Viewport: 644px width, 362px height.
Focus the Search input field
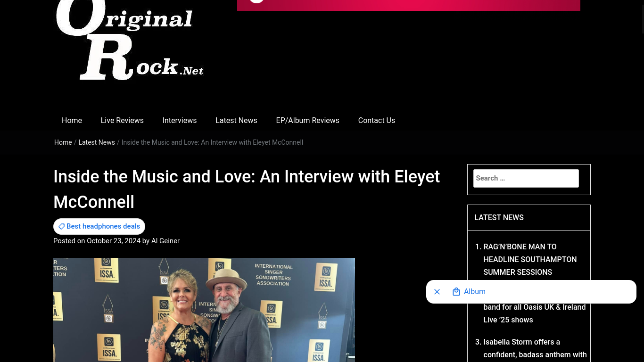(x=526, y=178)
